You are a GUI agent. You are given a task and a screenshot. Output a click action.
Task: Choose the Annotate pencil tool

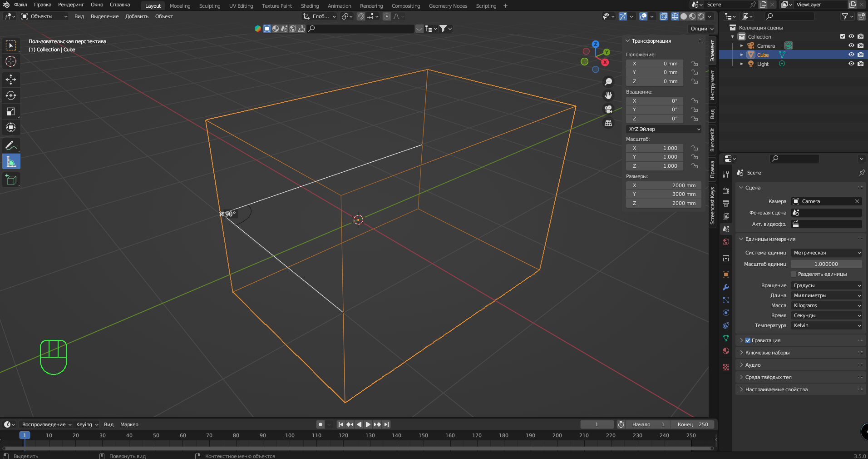[x=11, y=146]
